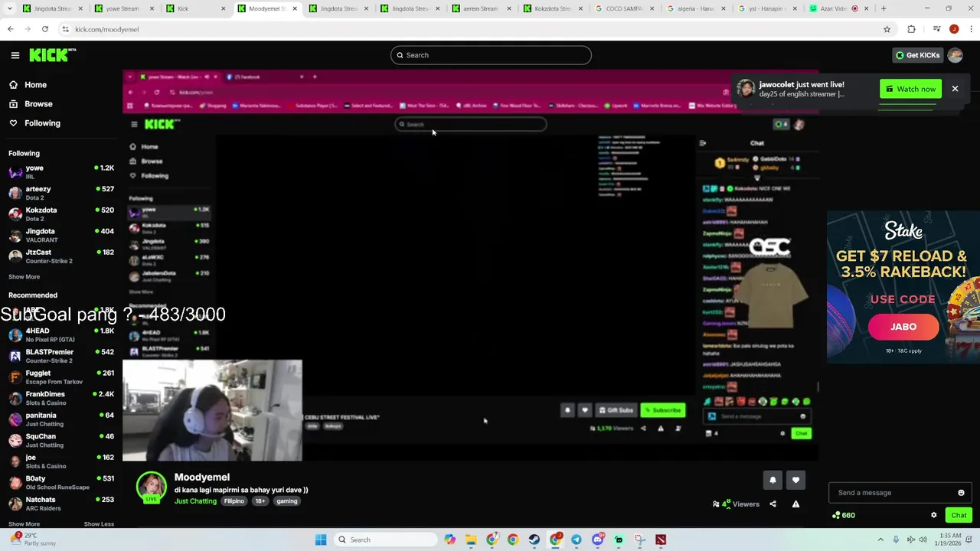980x551 pixels.
Task: Open the Windows Start menu
Action: tap(321, 540)
